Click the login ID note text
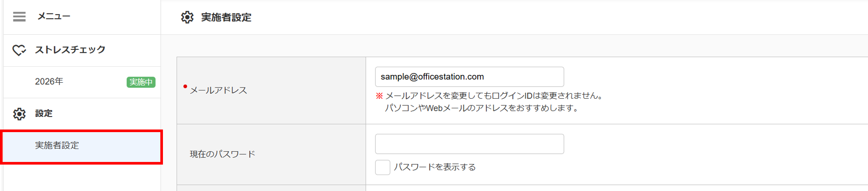This screenshot has height=191, width=868. [x=494, y=96]
